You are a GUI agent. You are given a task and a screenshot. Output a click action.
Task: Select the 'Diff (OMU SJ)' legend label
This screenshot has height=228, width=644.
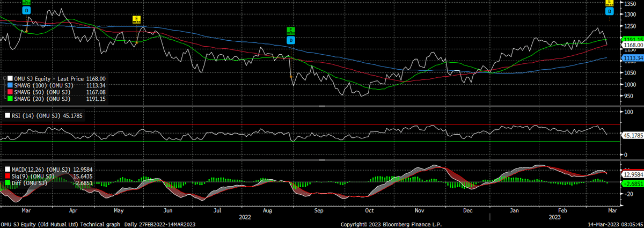[x=30, y=183]
